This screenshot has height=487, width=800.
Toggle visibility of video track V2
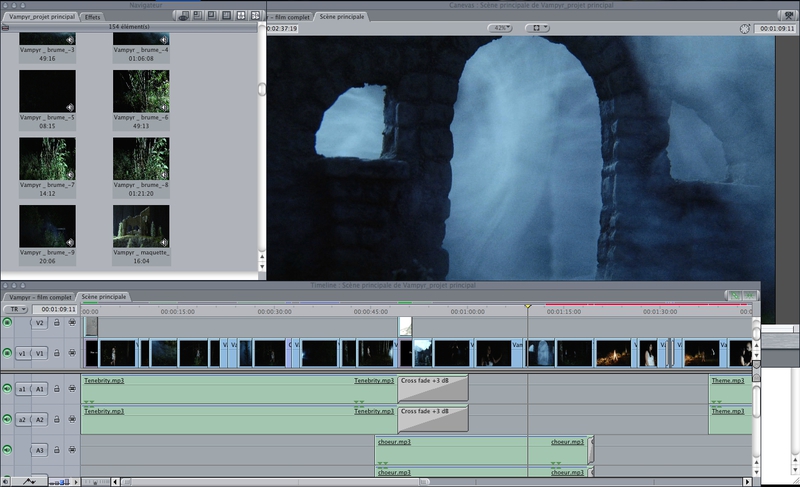[7, 322]
